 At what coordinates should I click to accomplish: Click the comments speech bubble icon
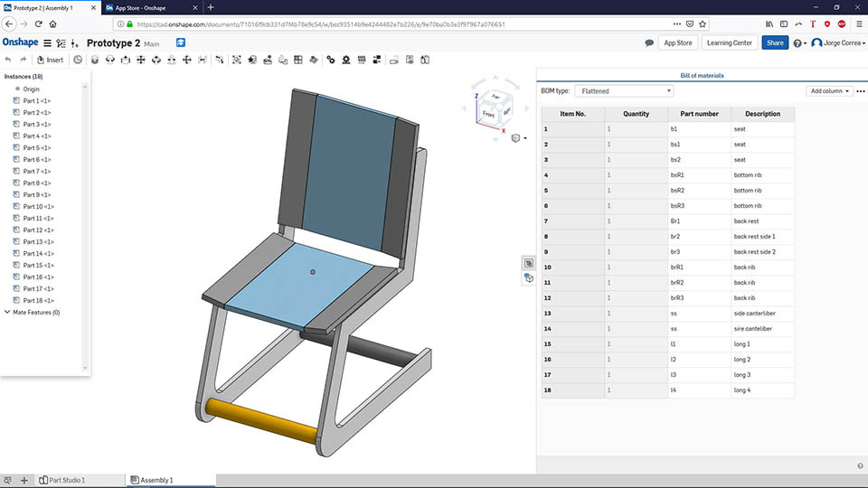(x=649, y=42)
